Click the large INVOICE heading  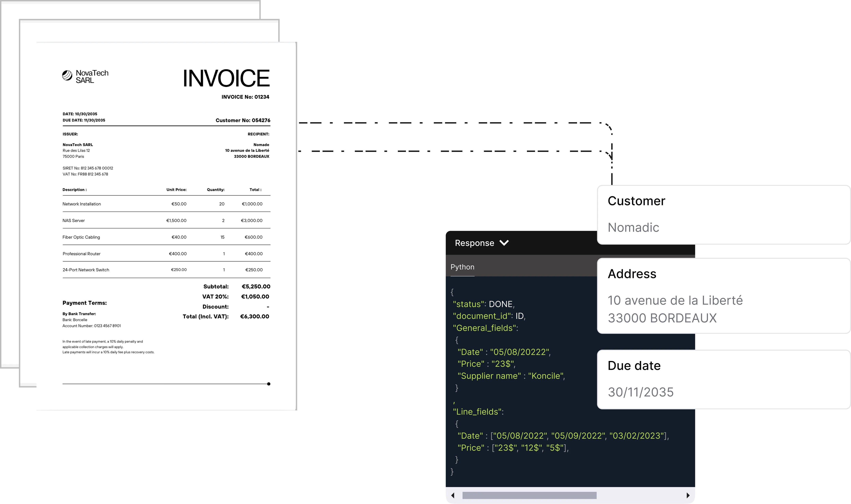pos(226,78)
